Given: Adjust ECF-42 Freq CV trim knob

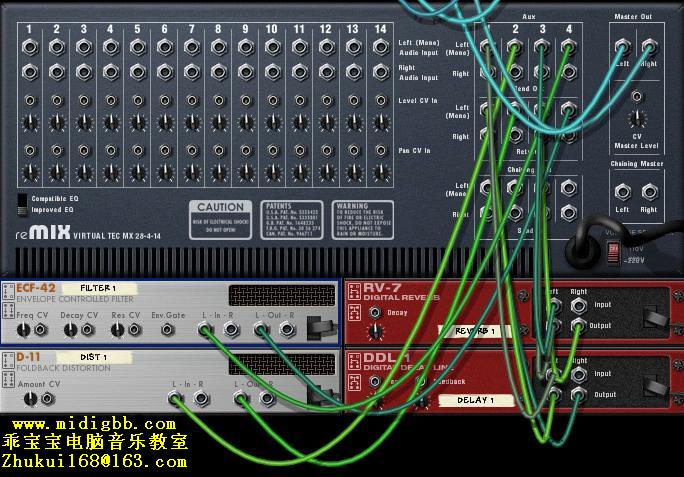Looking at the screenshot, I should (x=24, y=330).
